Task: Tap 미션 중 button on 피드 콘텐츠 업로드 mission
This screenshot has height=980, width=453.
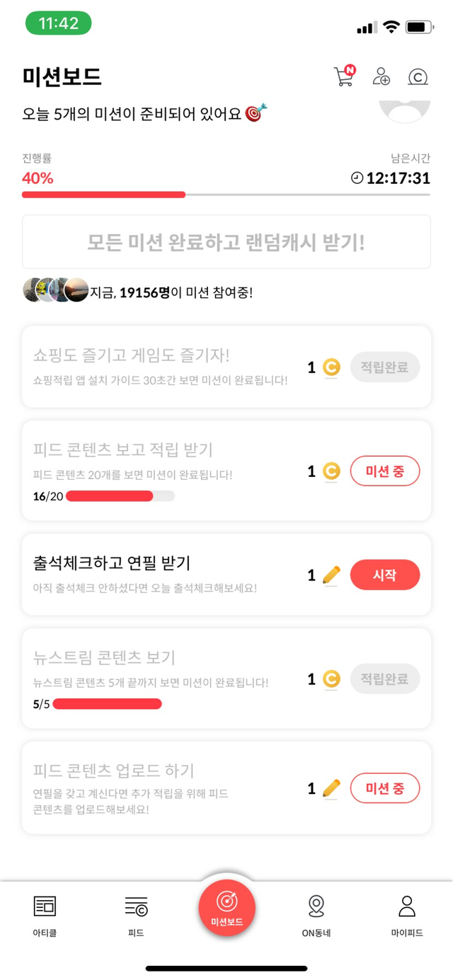Action: coord(384,788)
